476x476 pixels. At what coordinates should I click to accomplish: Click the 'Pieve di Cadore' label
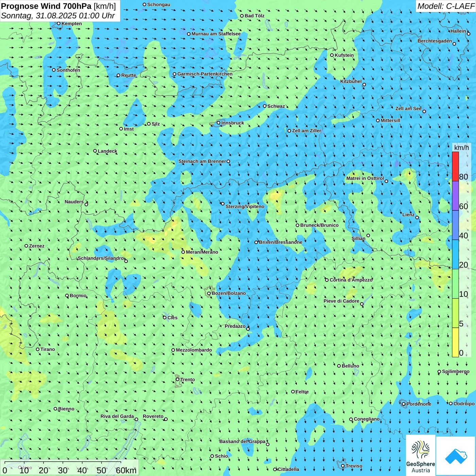click(341, 301)
